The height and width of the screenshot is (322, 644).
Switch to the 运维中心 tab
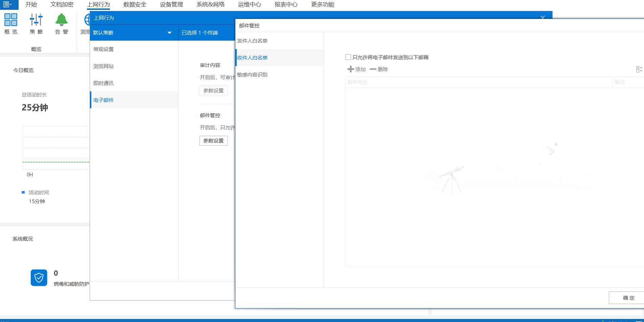250,4
